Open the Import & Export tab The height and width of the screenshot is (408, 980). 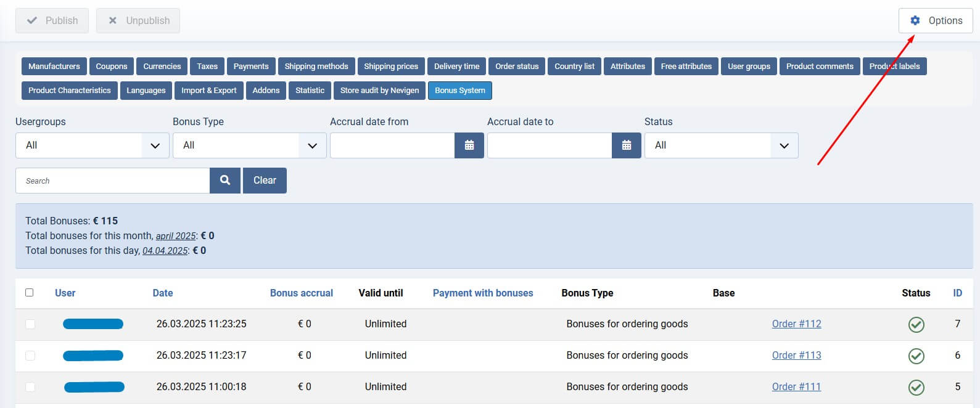[208, 91]
